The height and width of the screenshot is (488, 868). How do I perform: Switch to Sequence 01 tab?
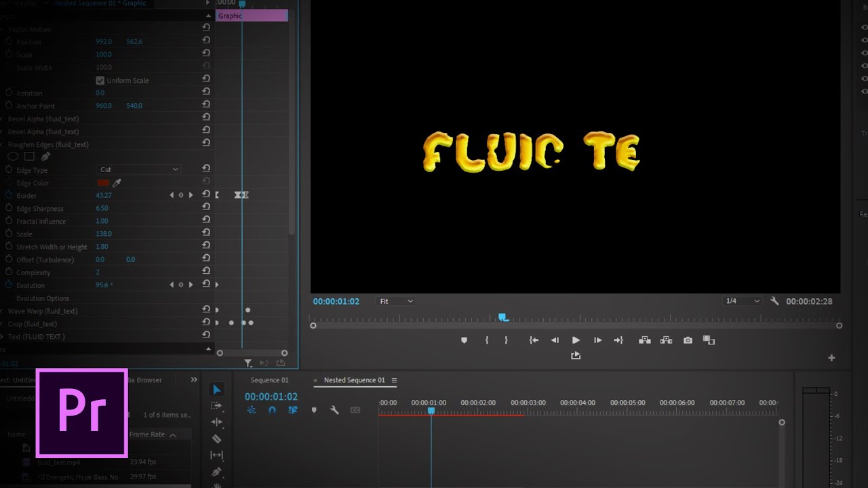tap(269, 380)
